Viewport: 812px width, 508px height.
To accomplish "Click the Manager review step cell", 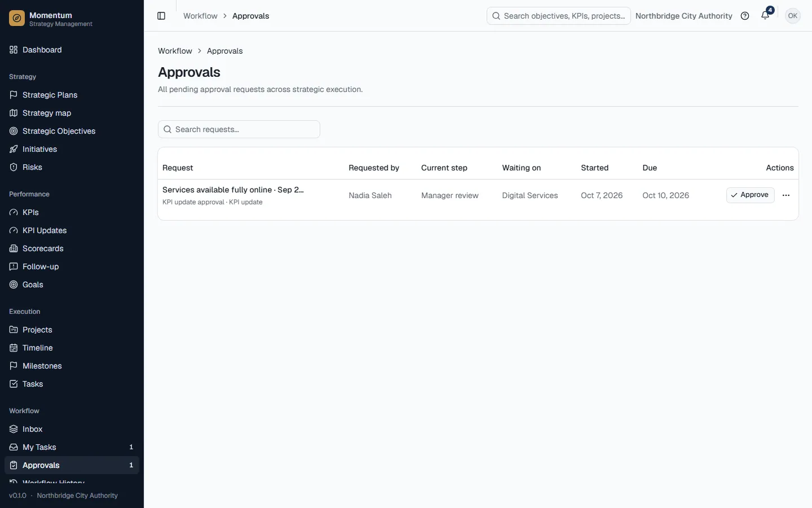I will (449, 195).
